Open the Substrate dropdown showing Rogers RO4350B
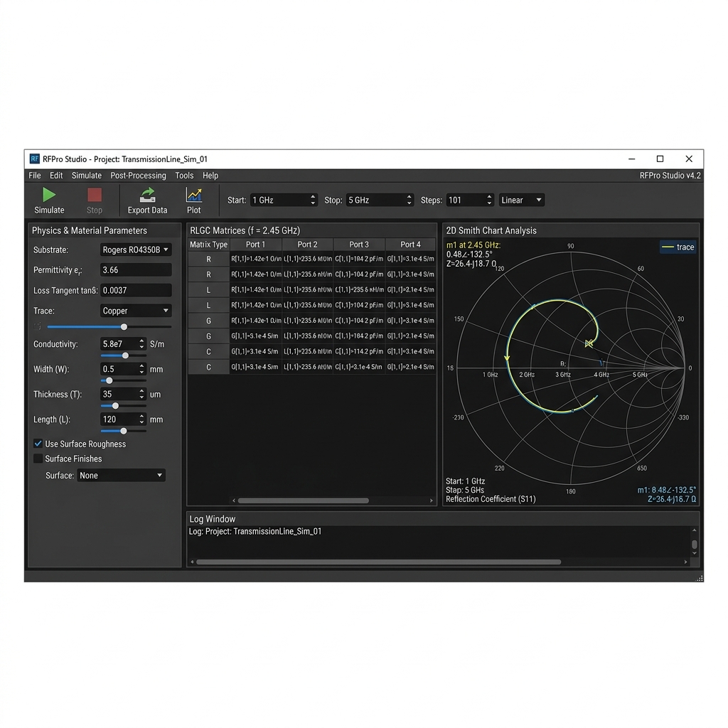 click(x=136, y=250)
